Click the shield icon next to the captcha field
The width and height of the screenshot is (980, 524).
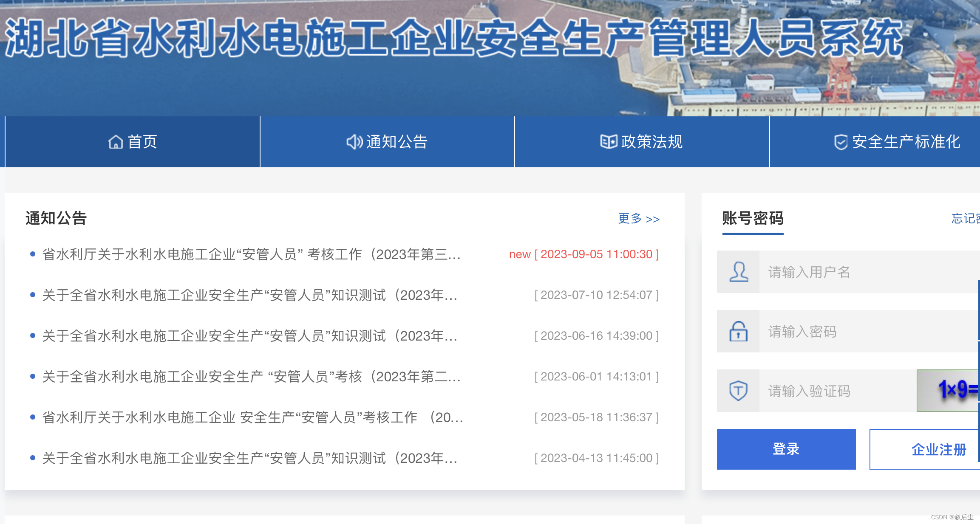pyautogui.click(x=739, y=391)
